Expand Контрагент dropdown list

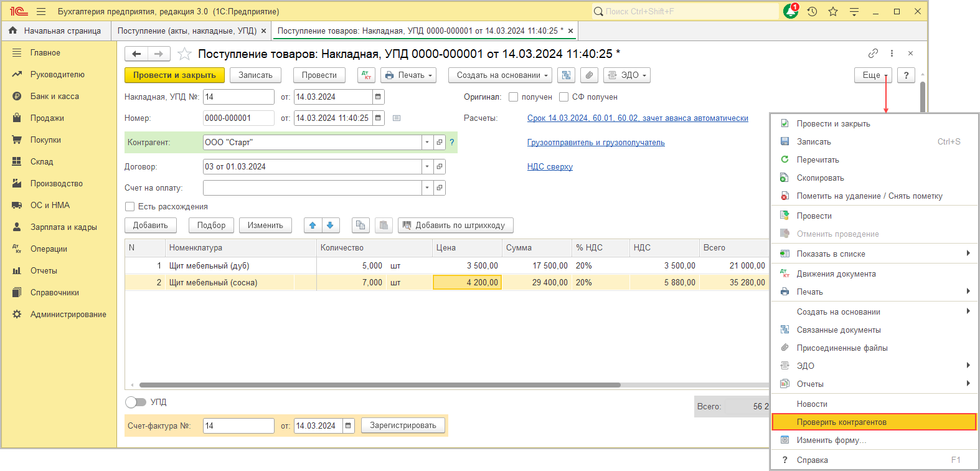point(427,143)
